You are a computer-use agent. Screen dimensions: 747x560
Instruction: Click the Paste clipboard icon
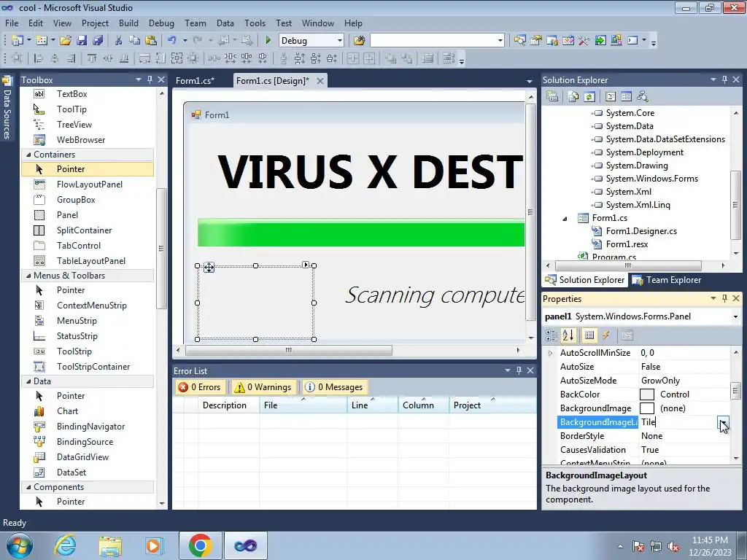point(151,41)
